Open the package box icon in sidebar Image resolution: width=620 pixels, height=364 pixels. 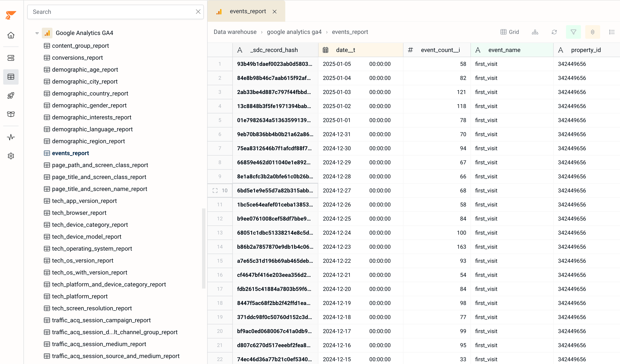tap(11, 114)
